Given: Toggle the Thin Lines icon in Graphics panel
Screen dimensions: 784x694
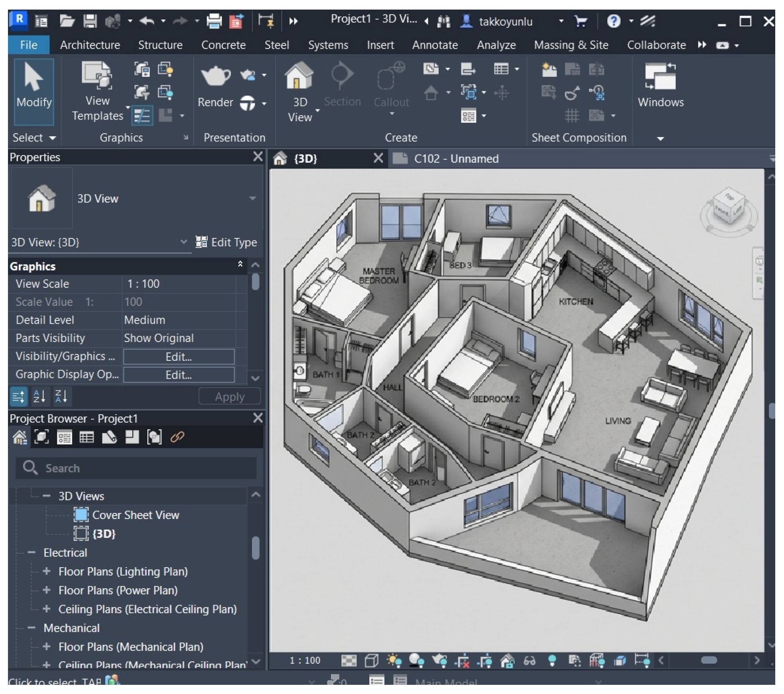Looking at the screenshot, I should click(142, 116).
